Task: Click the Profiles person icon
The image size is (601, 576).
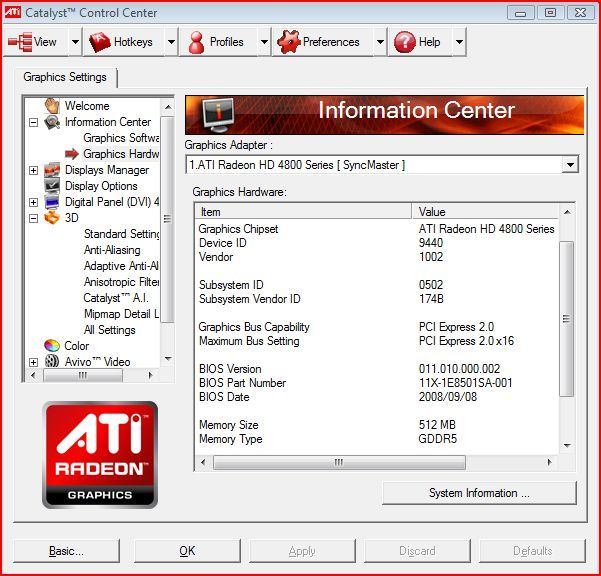Action: [x=196, y=42]
